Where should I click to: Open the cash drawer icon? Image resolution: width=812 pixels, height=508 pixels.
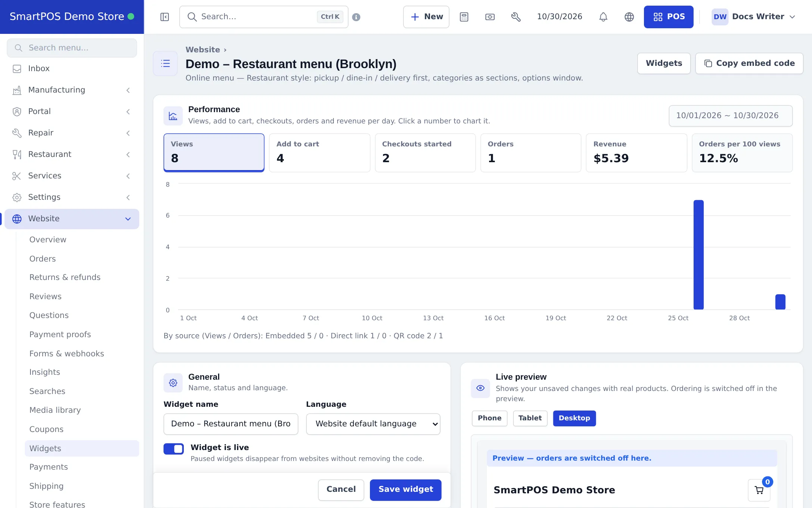490,17
